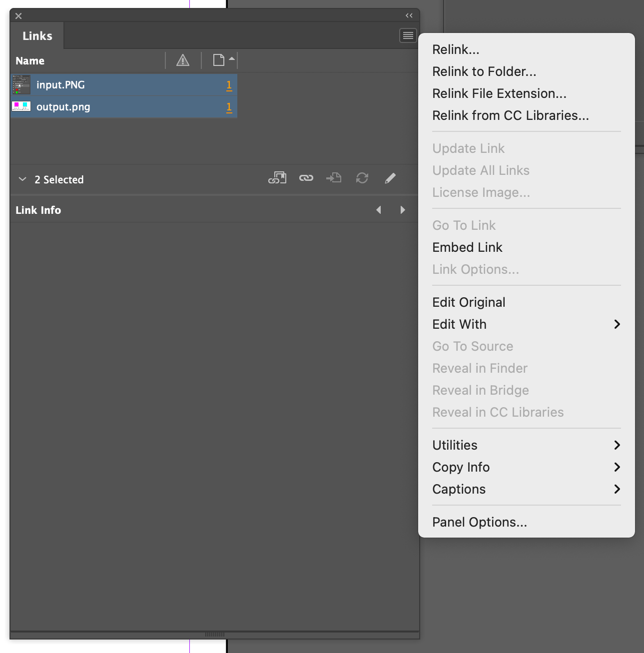Click the warning triangle column header
Viewport: 644px width, 653px height.
coord(183,60)
